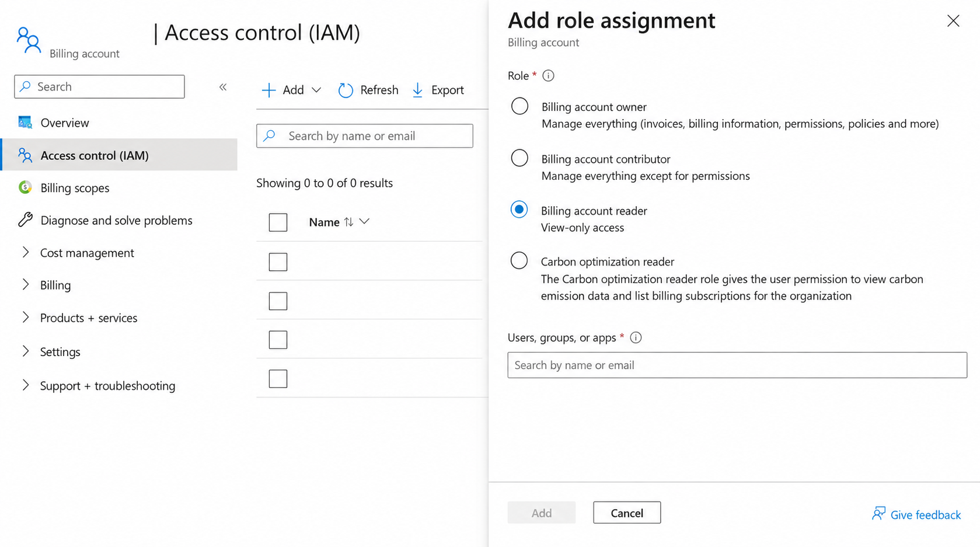The height and width of the screenshot is (547, 980).
Task: Select the Carbon optimization reader role
Action: (x=519, y=260)
